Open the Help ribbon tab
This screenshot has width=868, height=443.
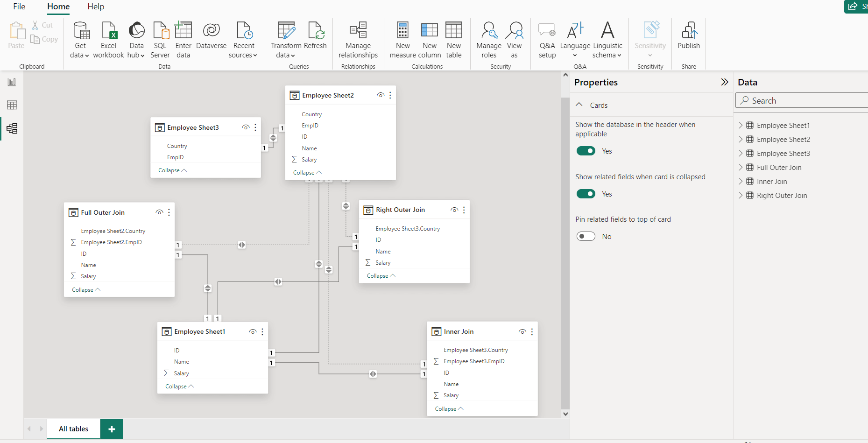[96, 7]
